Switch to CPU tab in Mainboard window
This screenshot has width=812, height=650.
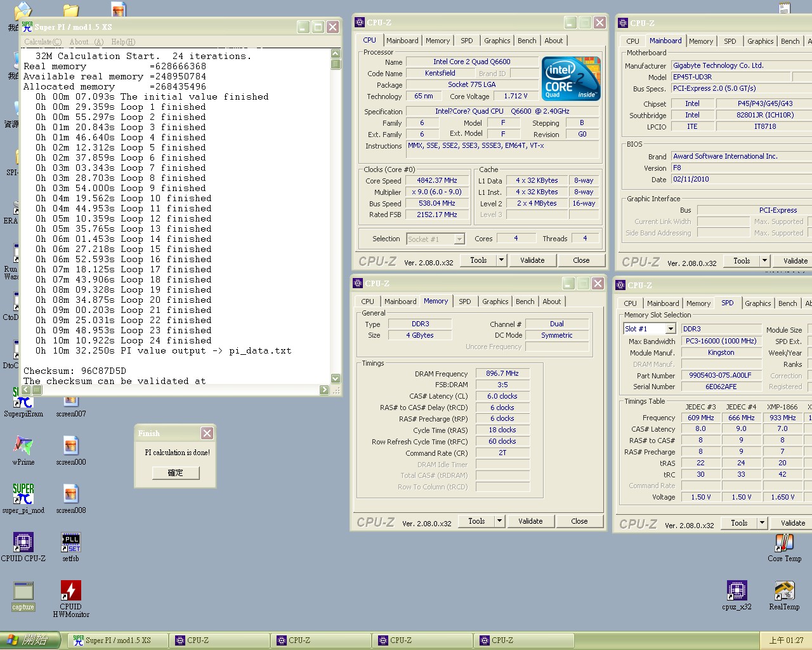coord(632,41)
